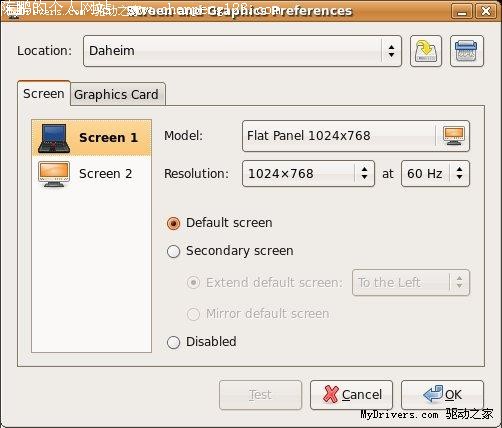
Task: Click the Cancel button
Action: click(351, 395)
